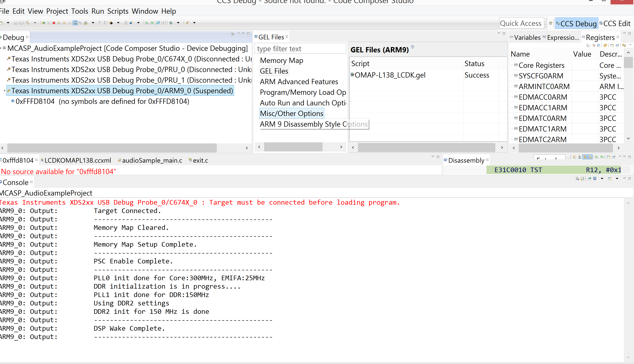Toggle Link with Active Debug Context in Disassembly

[x=585, y=157]
